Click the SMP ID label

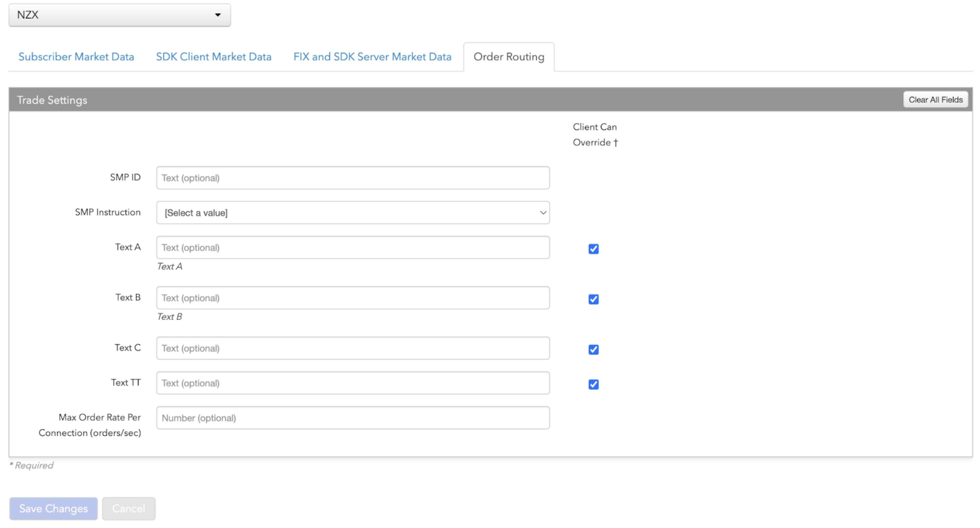click(x=125, y=177)
